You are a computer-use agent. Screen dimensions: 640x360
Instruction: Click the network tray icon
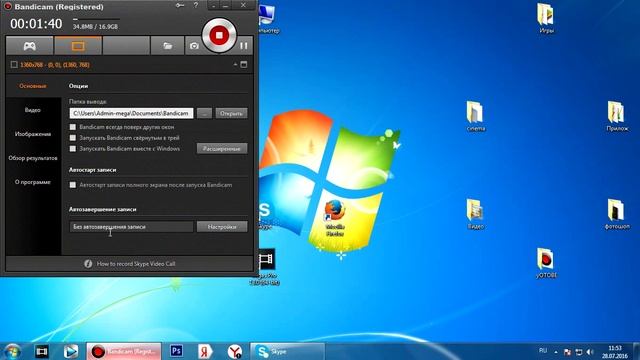tap(579, 352)
